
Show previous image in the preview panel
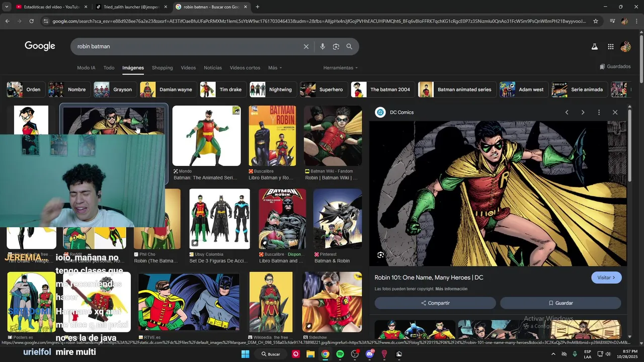567,112
